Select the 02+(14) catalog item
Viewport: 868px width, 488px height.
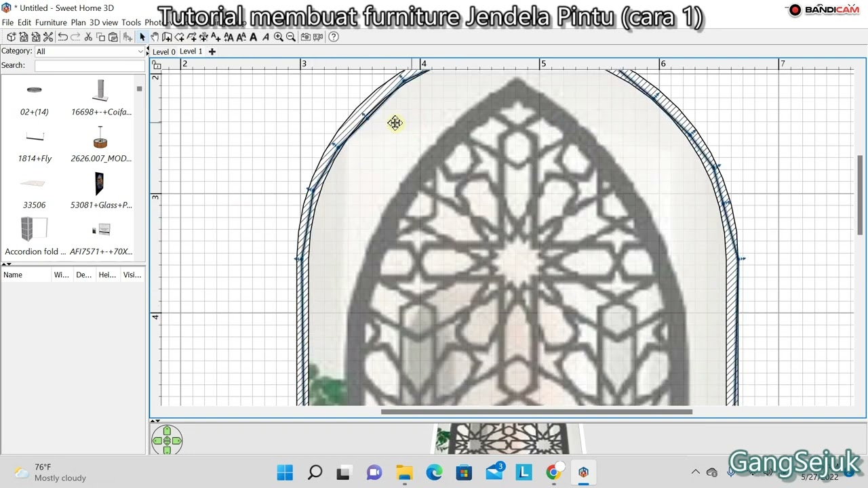34,99
